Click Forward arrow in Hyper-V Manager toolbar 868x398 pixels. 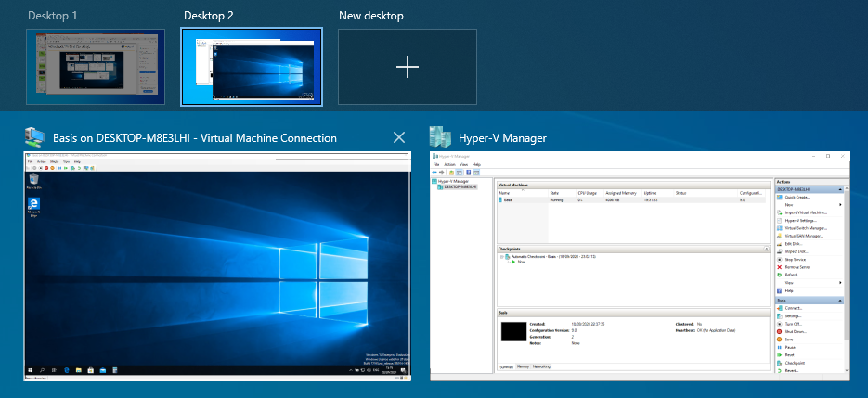[x=442, y=173]
